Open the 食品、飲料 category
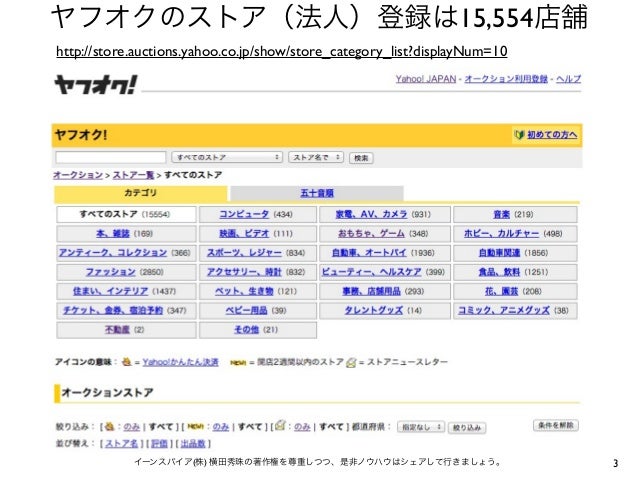The image size is (638, 479). [499, 272]
